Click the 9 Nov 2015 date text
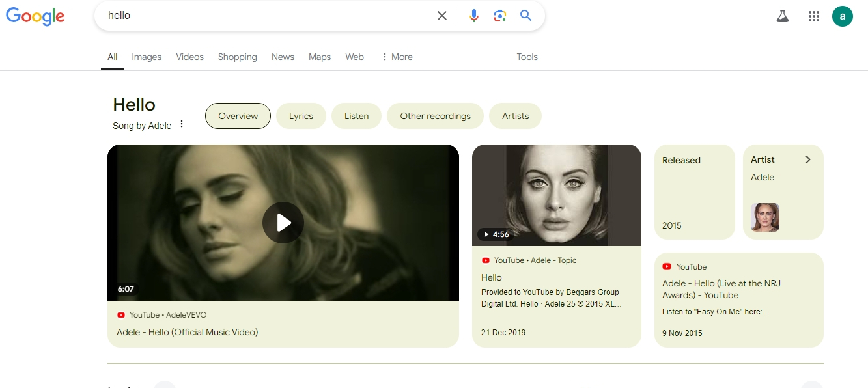 682,333
